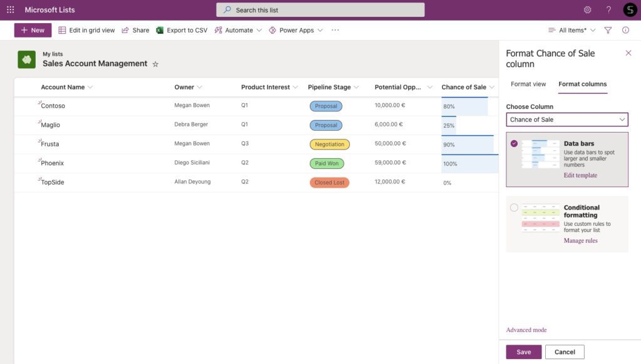Screen dimensions: 641x364
Task: Open the Contoso account item
Action: pos(53,106)
